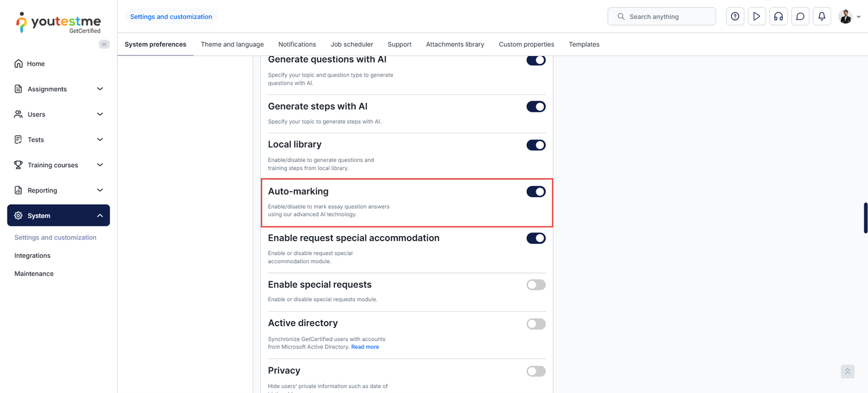
Task: Open Reporting from the sidebar
Action: click(x=42, y=190)
